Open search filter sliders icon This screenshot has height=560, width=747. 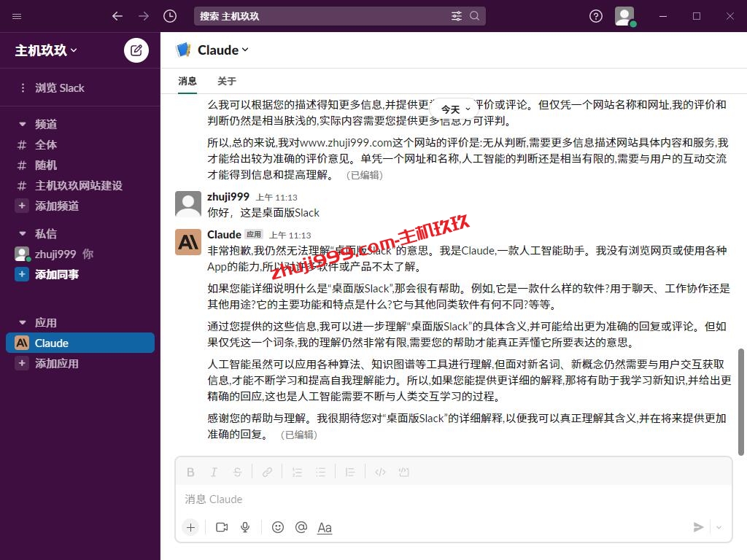tap(457, 16)
